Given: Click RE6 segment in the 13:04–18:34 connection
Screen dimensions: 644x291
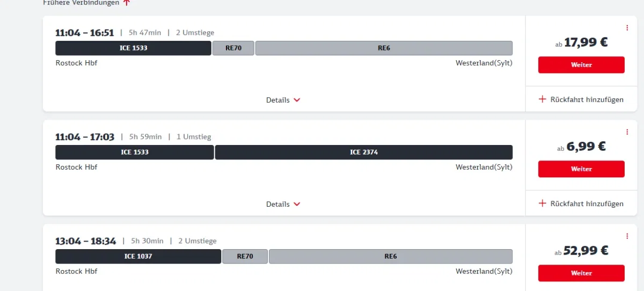Looking at the screenshot, I should pyautogui.click(x=391, y=256).
